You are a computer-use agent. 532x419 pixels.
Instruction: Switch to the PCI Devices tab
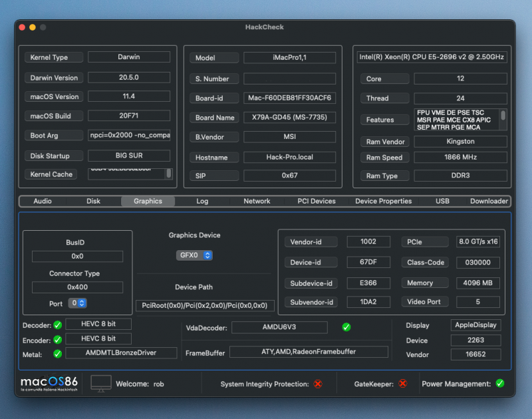coord(317,201)
